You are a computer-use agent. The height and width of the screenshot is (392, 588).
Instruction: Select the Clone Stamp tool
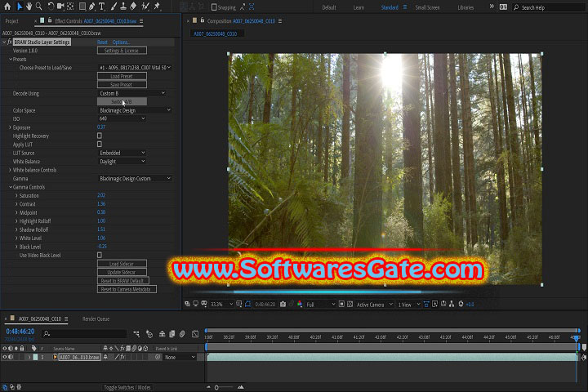tap(123, 7)
